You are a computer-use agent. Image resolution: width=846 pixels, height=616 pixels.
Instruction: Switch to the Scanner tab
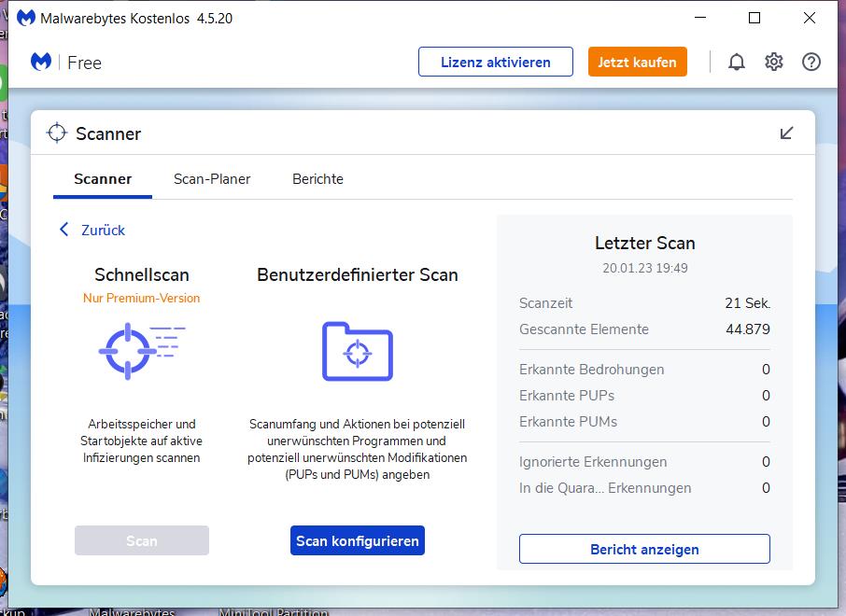103,179
